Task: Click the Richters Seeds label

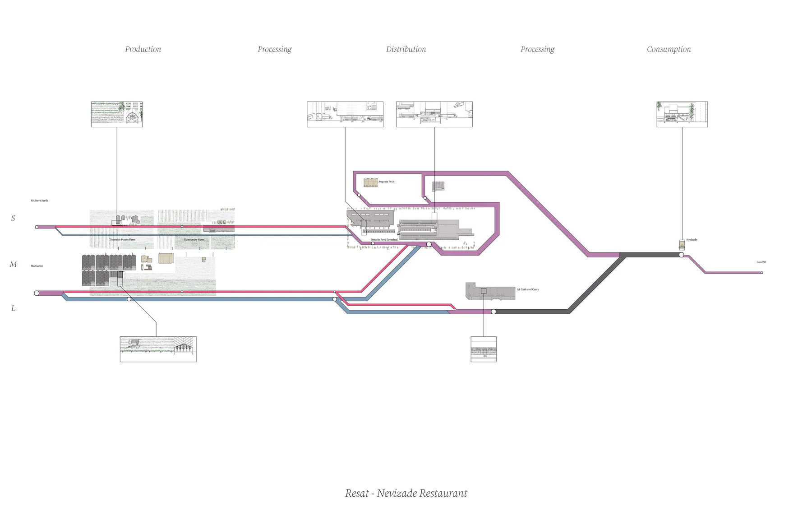Action: tap(39, 200)
